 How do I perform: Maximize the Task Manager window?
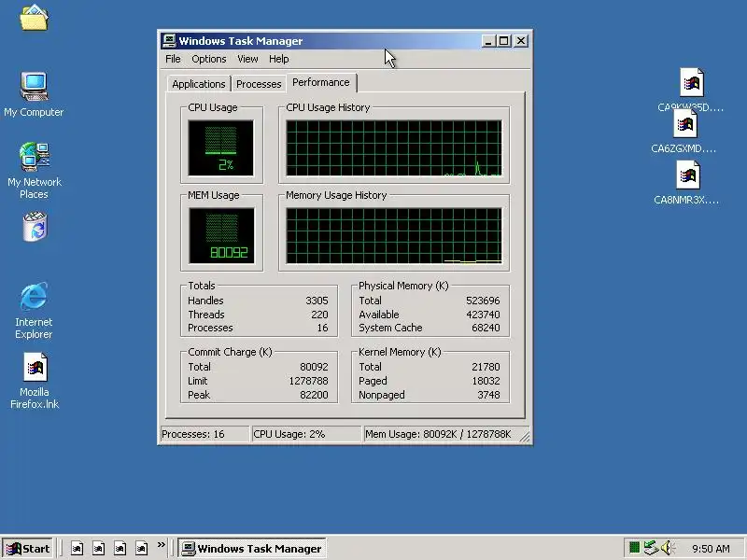coord(504,41)
